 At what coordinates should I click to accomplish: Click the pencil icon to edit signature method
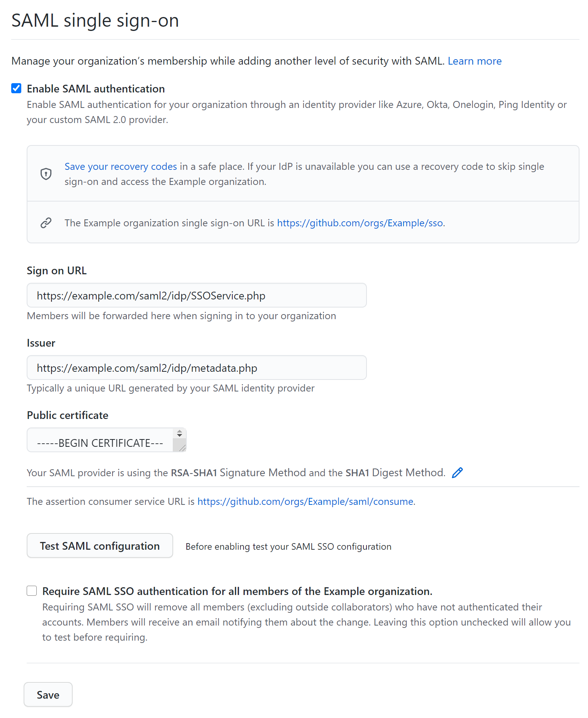click(457, 473)
